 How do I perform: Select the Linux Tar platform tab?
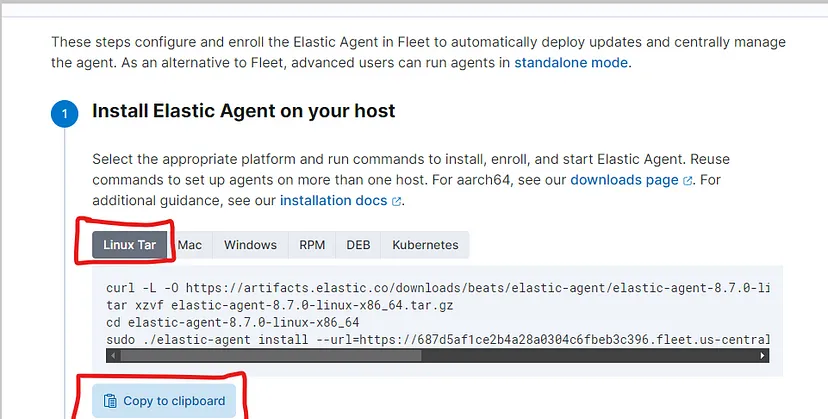click(x=129, y=245)
